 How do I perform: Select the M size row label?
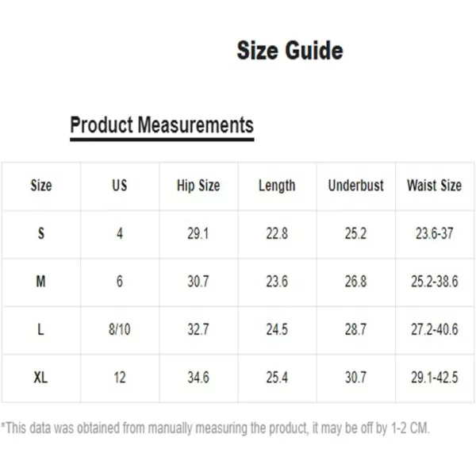click(x=41, y=281)
